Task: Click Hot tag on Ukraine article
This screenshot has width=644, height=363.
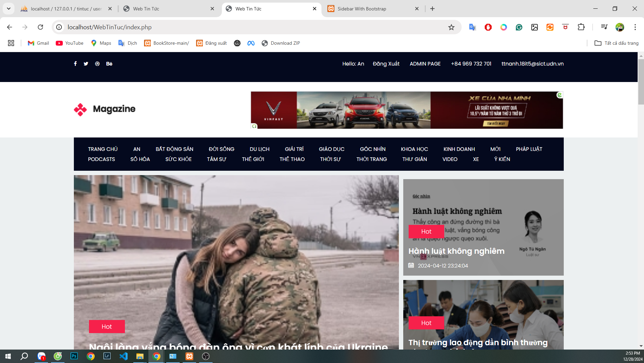Action: pyautogui.click(x=107, y=327)
